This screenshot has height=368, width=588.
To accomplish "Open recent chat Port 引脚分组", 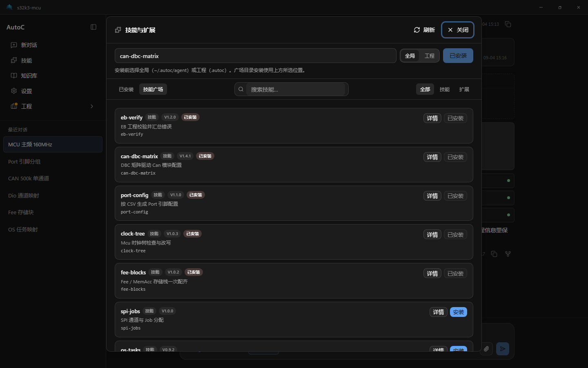I will coord(53,162).
